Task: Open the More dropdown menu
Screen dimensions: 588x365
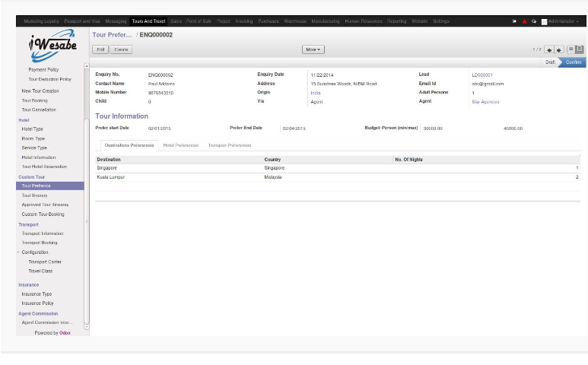Action: (x=313, y=49)
